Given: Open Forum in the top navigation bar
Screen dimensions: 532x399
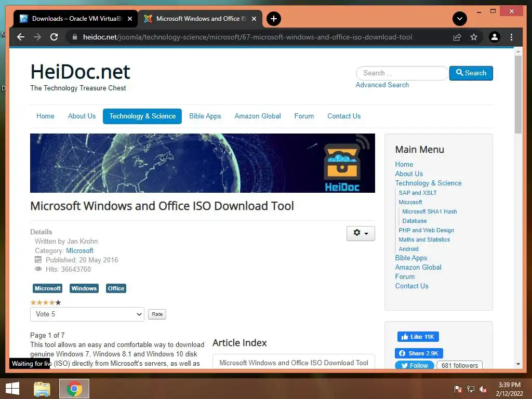Looking at the screenshot, I should click(x=304, y=116).
